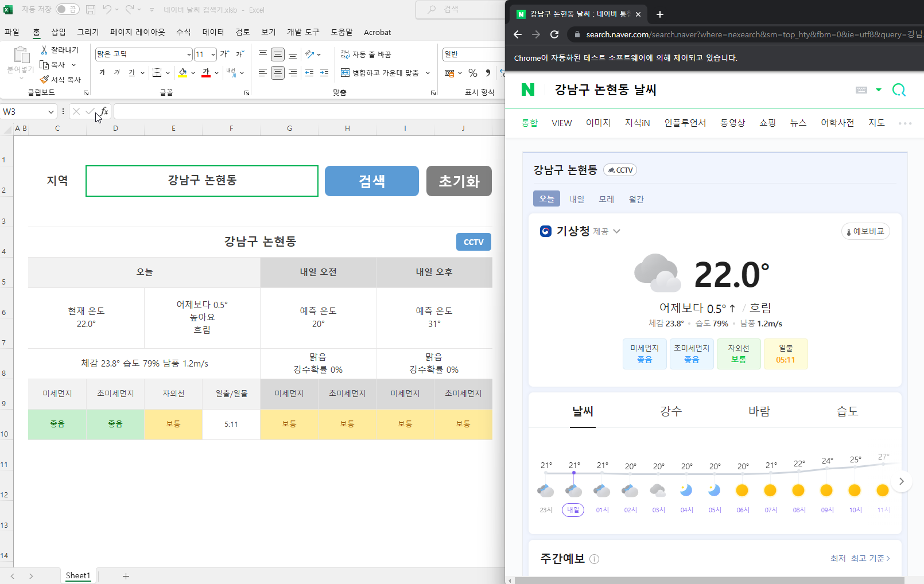
Task: Expand the Merge and Center dropdown arrow
Action: (428, 73)
